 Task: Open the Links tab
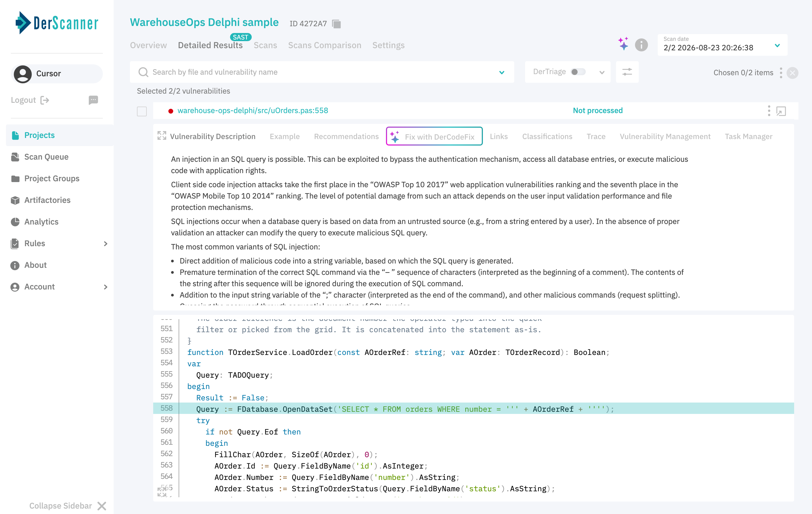click(x=498, y=136)
